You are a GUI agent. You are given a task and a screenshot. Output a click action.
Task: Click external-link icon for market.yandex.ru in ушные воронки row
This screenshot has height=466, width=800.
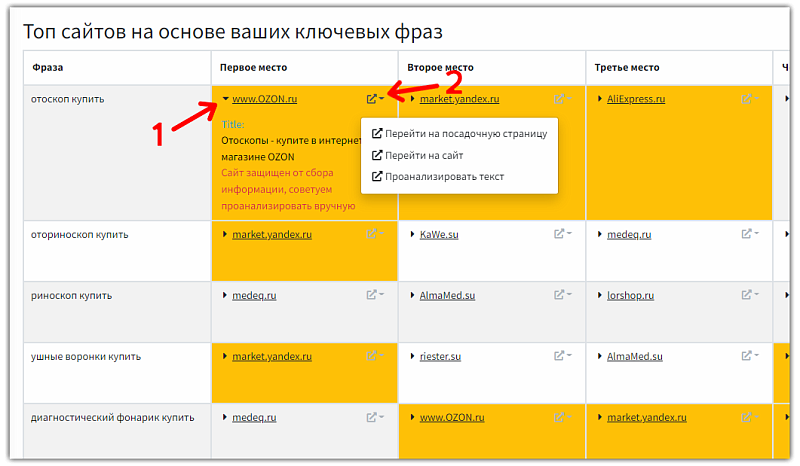pyautogui.click(x=372, y=356)
